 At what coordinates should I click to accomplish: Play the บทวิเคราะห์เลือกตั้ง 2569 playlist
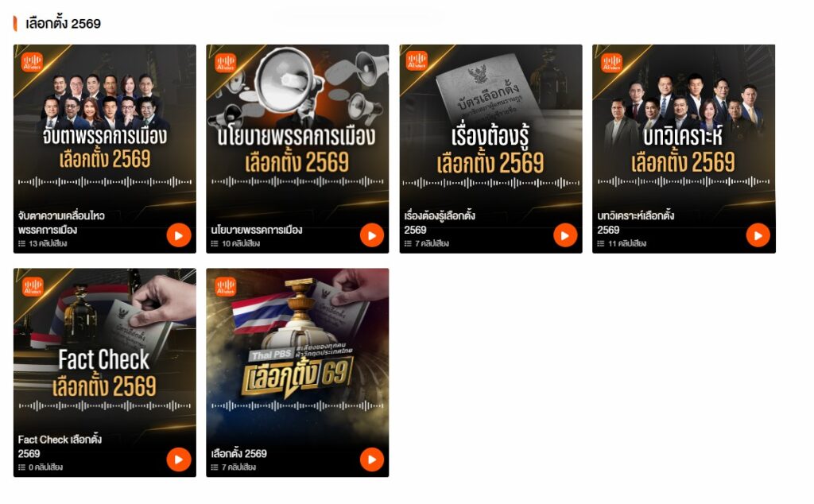(758, 235)
